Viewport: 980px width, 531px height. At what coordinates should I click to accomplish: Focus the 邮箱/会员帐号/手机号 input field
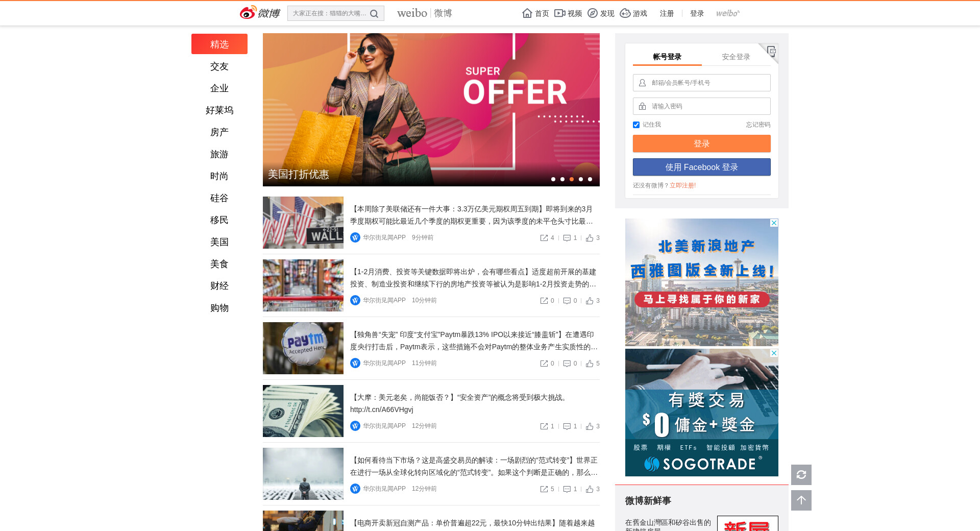[702, 83]
